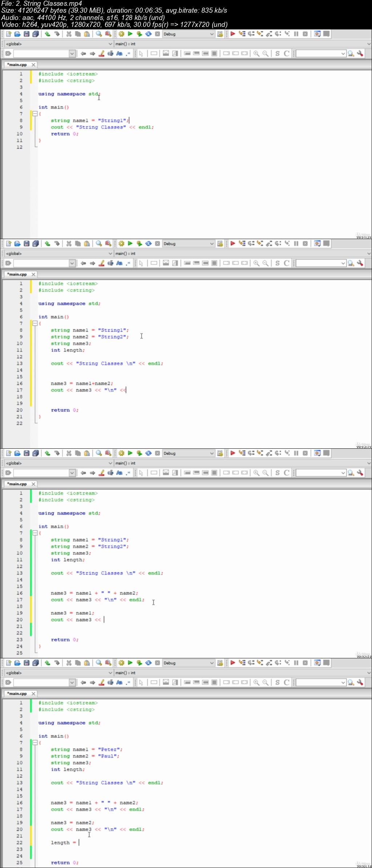The image size is (372, 868).
Task: Click Next line debug icon in frame with "Peter"
Action: point(251,663)
